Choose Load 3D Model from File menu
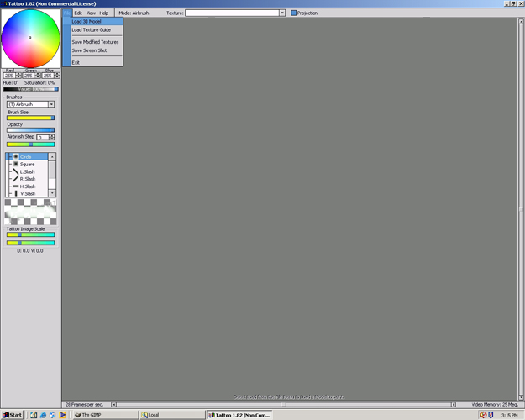The width and height of the screenshot is (525, 420). pos(92,22)
